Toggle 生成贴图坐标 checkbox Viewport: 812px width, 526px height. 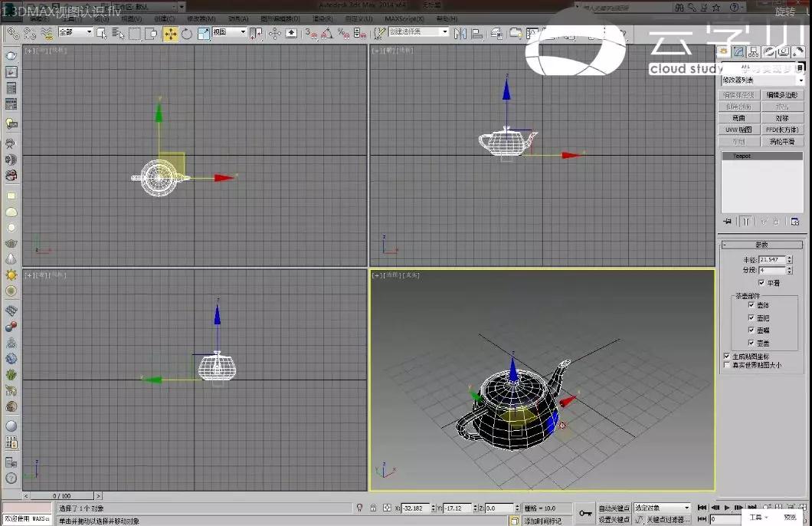tap(726, 357)
